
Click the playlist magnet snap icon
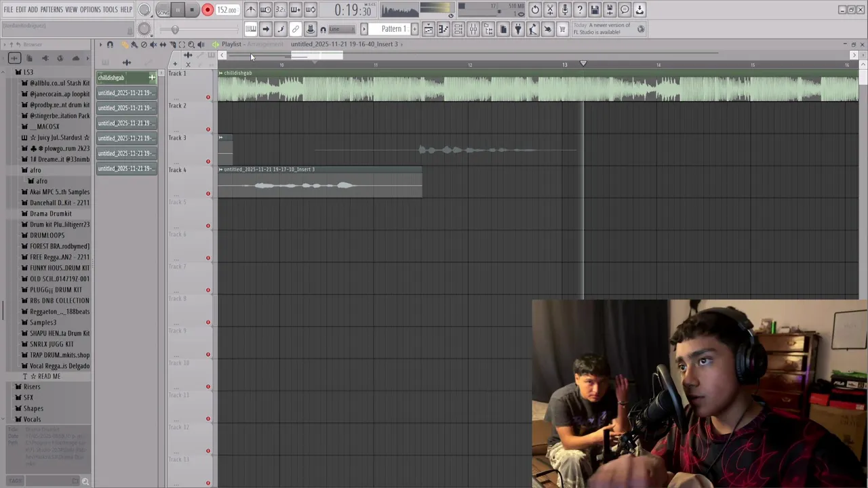(110, 45)
